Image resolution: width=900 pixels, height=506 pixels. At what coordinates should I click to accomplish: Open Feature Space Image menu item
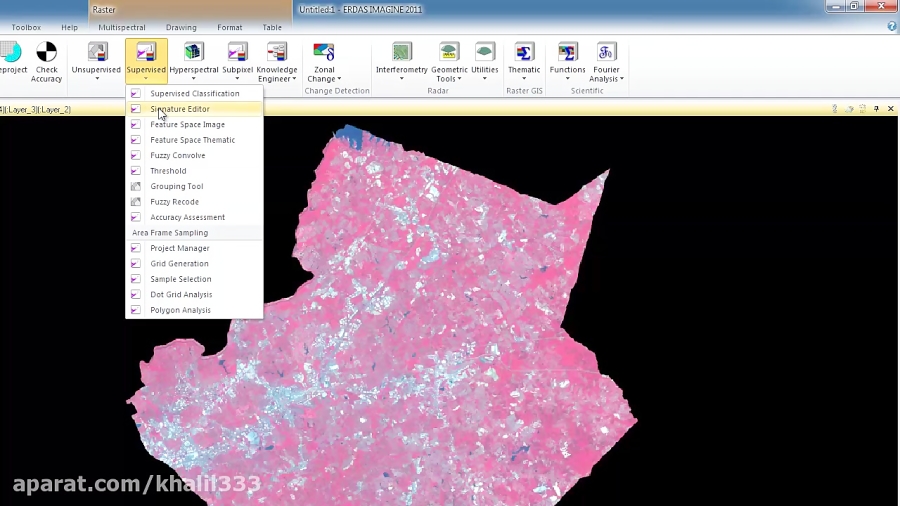tap(187, 125)
